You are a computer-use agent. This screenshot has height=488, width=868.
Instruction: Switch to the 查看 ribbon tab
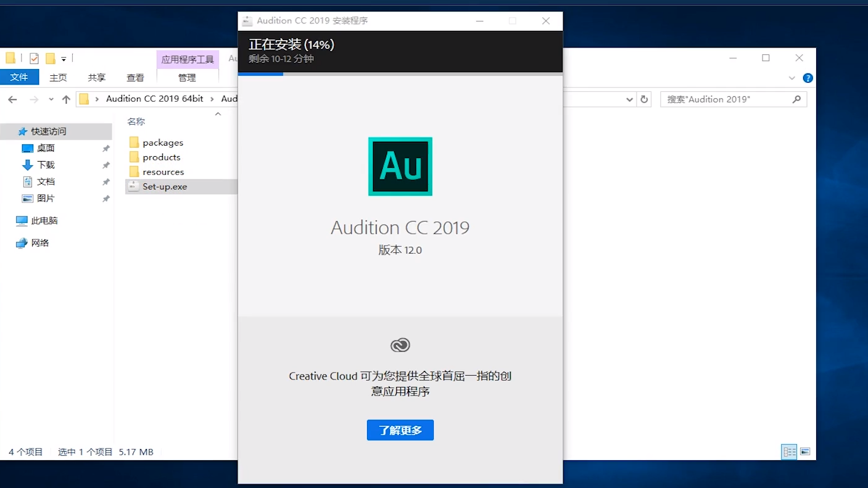[x=135, y=78]
